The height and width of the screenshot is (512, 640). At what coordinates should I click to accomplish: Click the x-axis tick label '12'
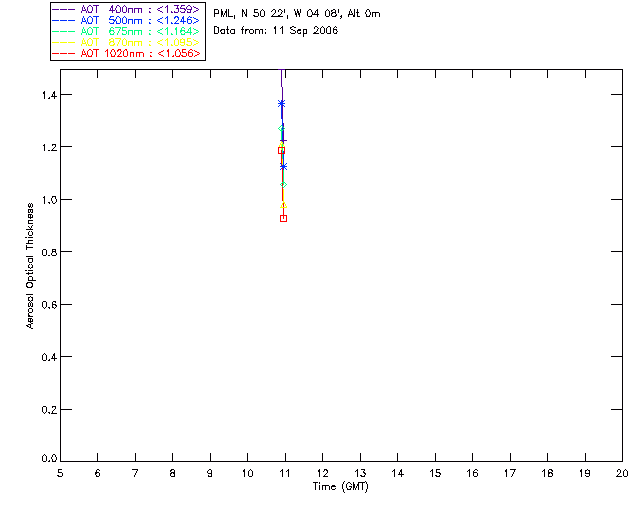click(322, 473)
